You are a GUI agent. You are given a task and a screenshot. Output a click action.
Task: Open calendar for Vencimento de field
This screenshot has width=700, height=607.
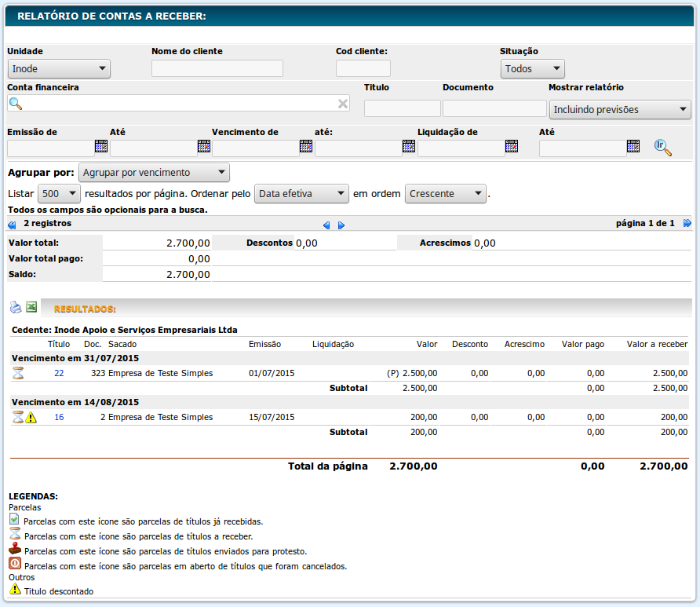tap(306, 146)
